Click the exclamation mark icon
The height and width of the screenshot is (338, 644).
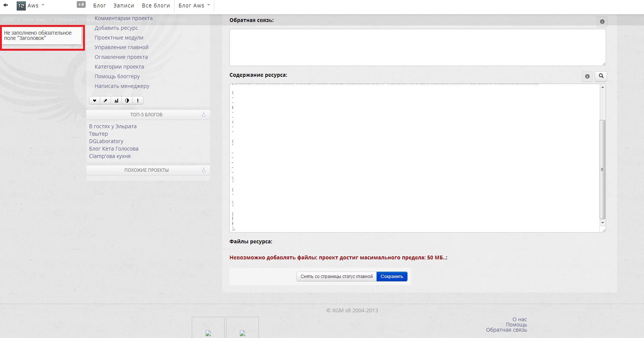(x=138, y=101)
